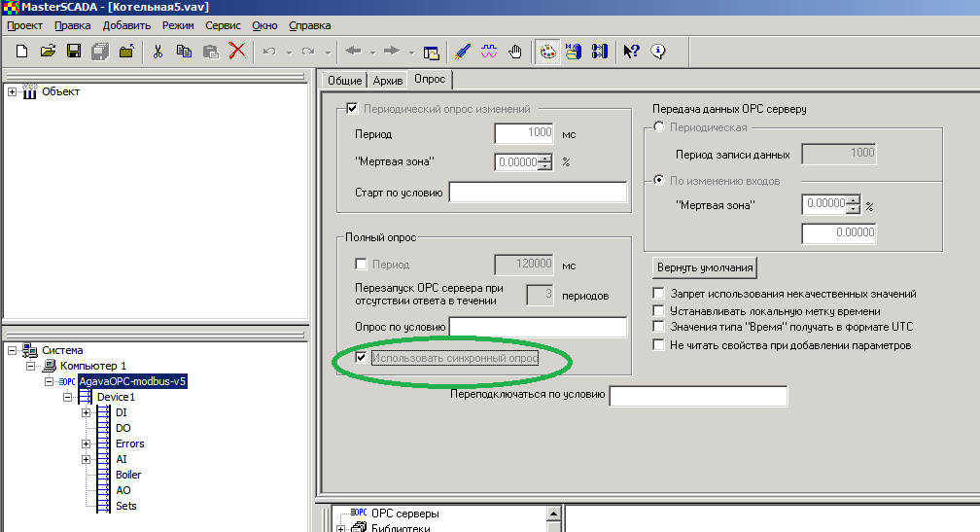Open the Окно menu
The image size is (980, 532).
pos(264,25)
